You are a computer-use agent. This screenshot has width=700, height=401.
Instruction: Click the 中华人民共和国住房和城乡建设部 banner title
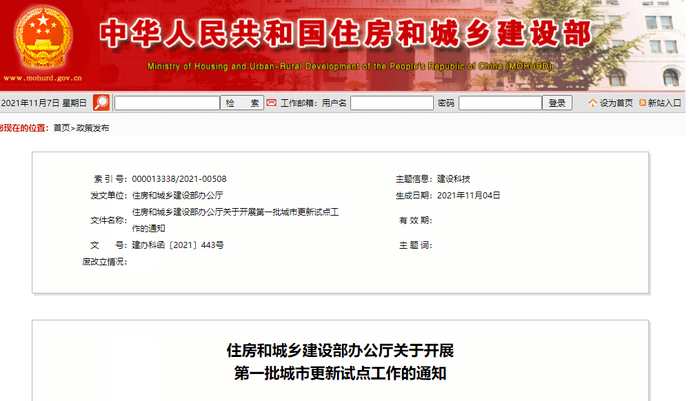(x=346, y=33)
